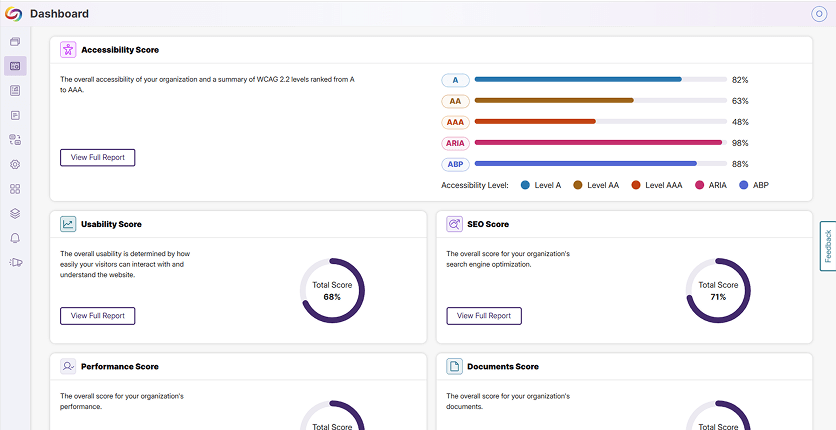This screenshot has width=836, height=430.
Task: Click the SEO Score magnifier icon
Action: click(x=454, y=224)
